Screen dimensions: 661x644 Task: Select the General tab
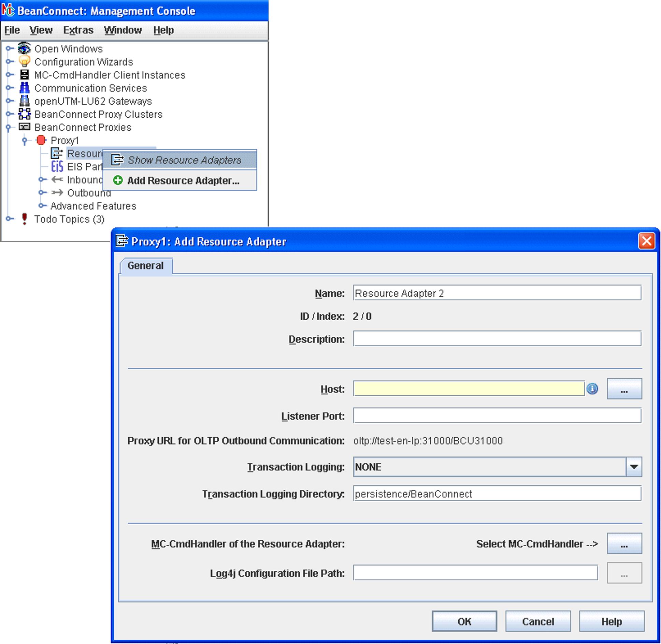click(146, 266)
